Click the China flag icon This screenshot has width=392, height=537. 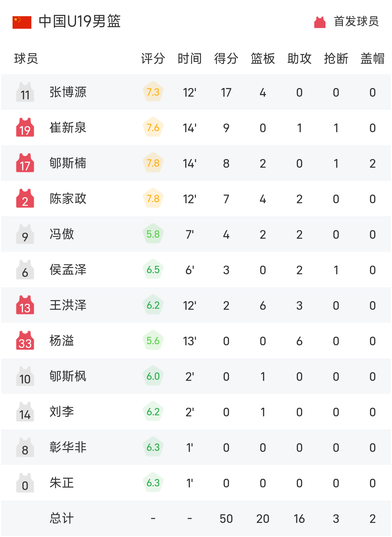22,22
